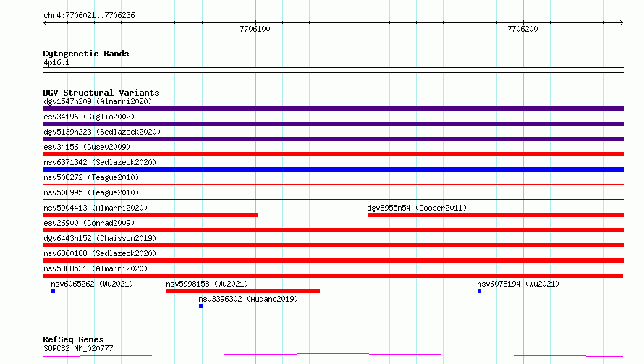The height and width of the screenshot is (364, 644).
Task: Click the 7706100 ruler position label
Action: [255, 29]
